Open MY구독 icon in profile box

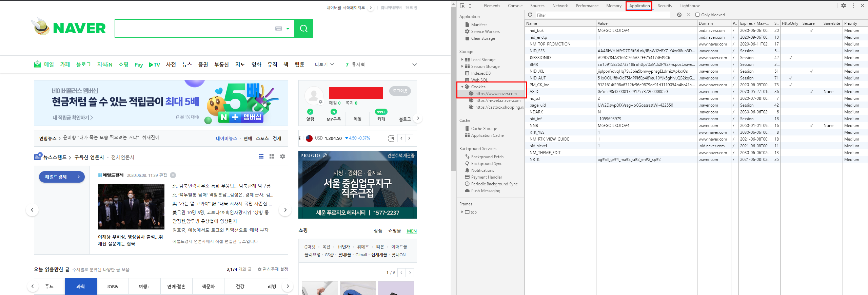pyautogui.click(x=334, y=115)
